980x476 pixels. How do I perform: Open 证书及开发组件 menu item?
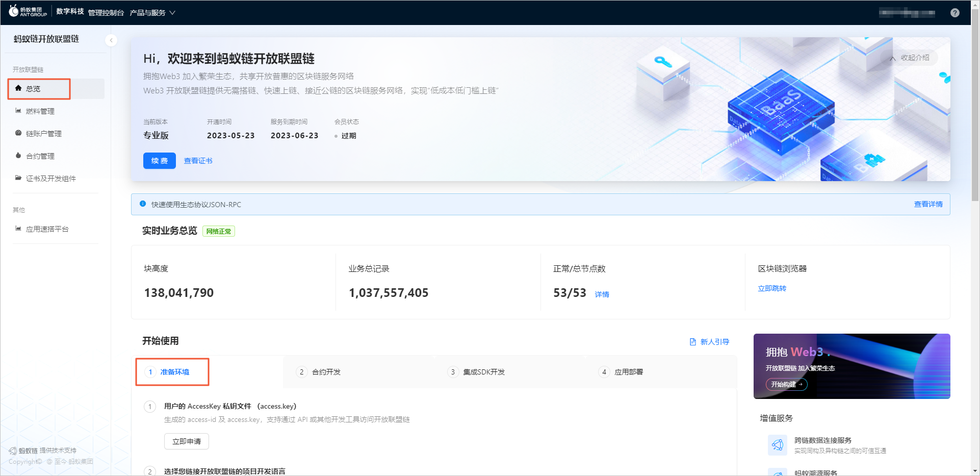point(56,179)
